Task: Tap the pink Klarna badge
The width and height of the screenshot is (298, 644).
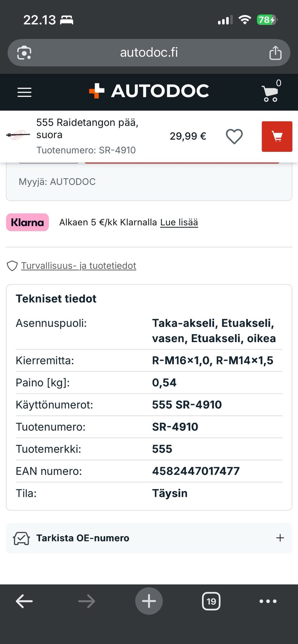Action: pos(27,222)
